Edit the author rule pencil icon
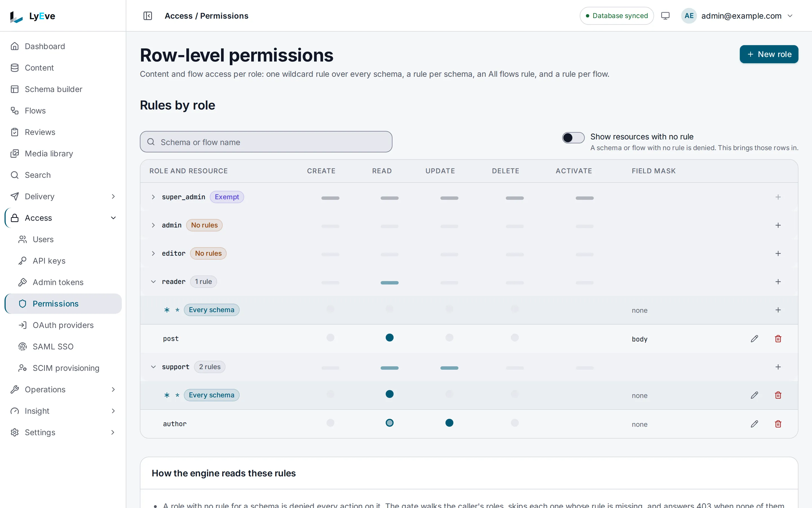Image resolution: width=812 pixels, height=508 pixels. (754, 424)
